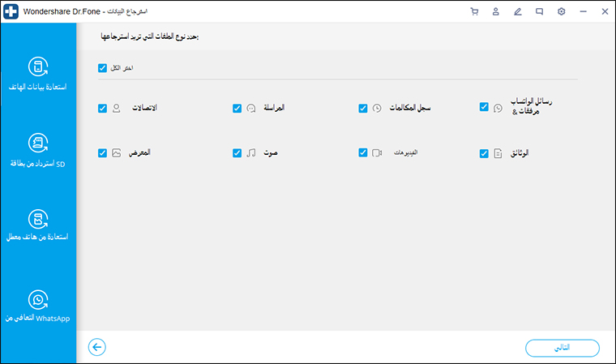Minimize the Dr.Fone window
Screen dimensions: 616x364
point(583,11)
